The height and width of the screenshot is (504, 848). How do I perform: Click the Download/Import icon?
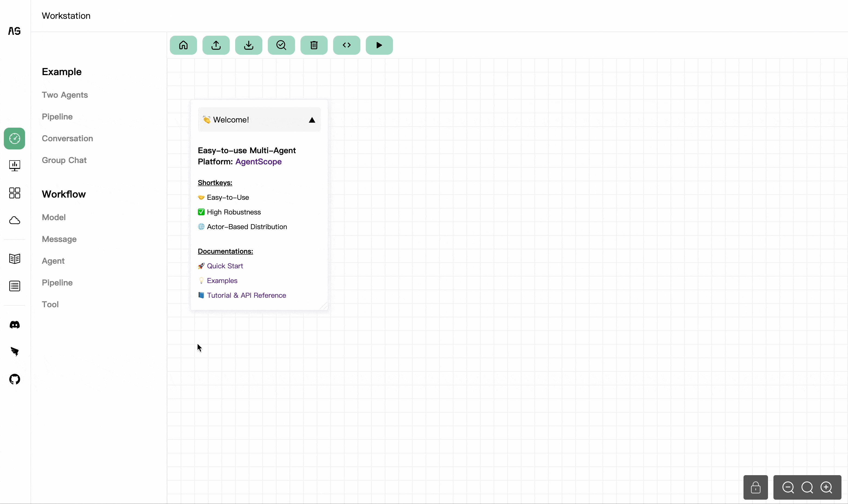[x=249, y=45]
